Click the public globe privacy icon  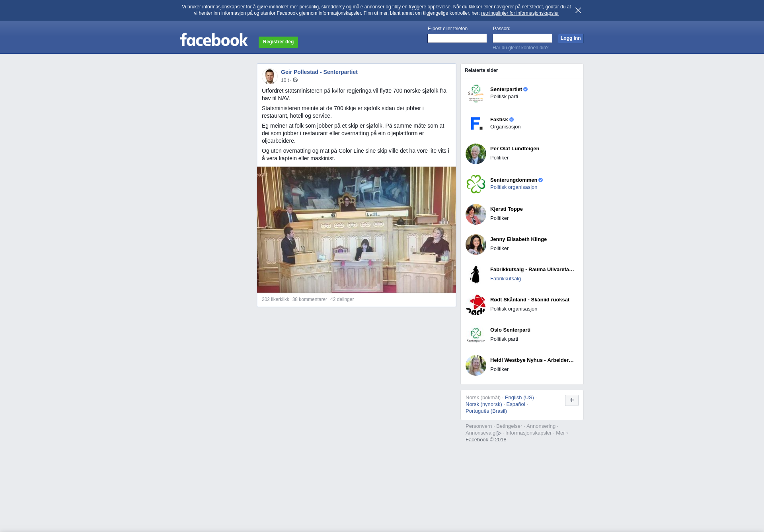click(295, 80)
